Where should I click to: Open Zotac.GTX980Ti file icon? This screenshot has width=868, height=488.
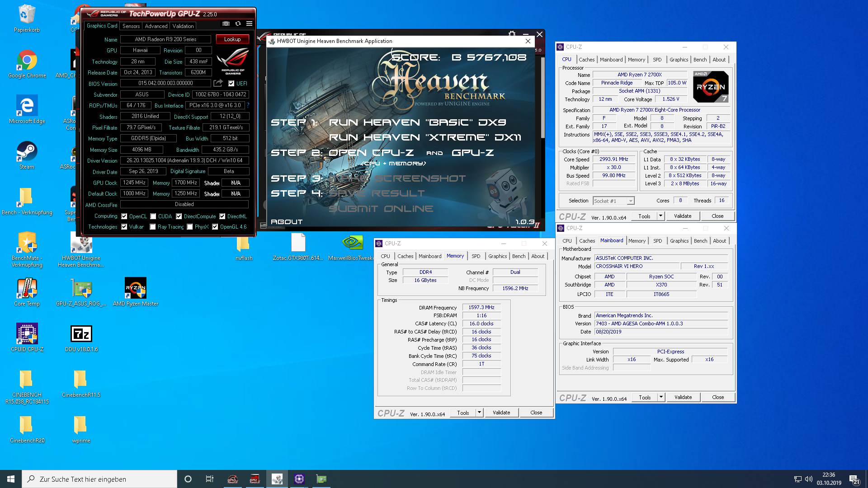(298, 247)
